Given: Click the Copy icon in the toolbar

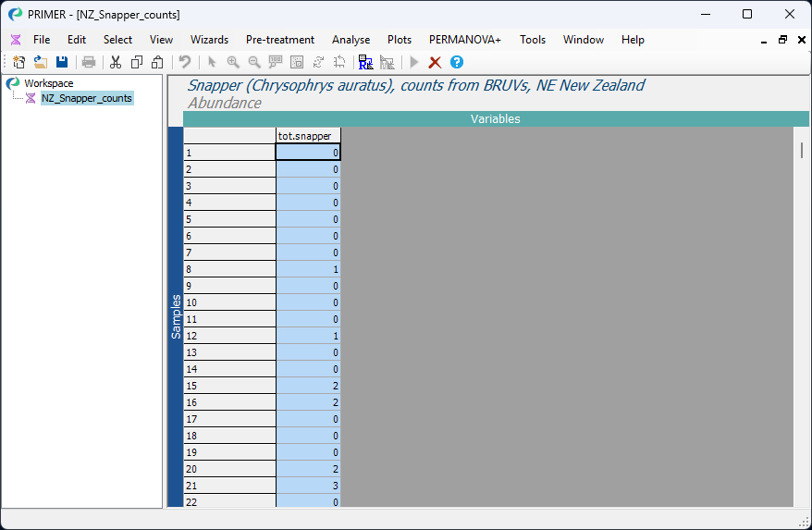Looking at the screenshot, I should pyautogui.click(x=137, y=62).
